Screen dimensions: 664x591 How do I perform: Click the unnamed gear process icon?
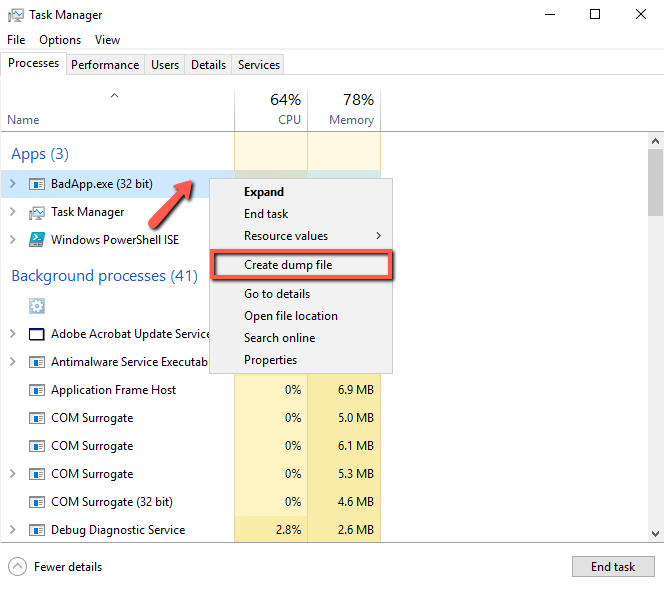(x=37, y=306)
